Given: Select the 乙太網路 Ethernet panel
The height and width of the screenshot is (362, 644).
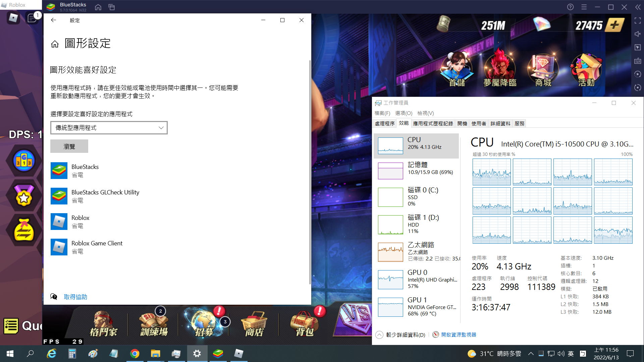Looking at the screenshot, I should coord(416,252).
